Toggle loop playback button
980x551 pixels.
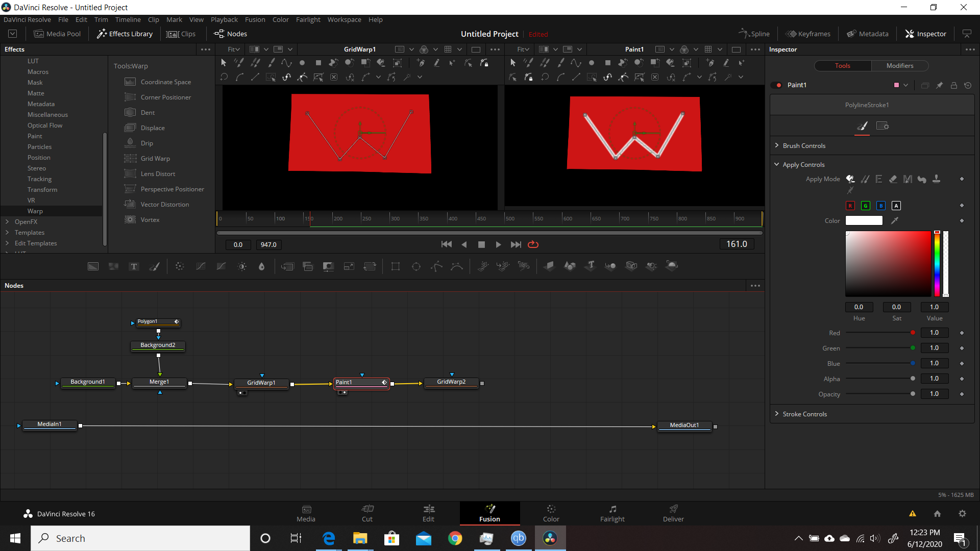pyautogui.click(x=533, y=244)
